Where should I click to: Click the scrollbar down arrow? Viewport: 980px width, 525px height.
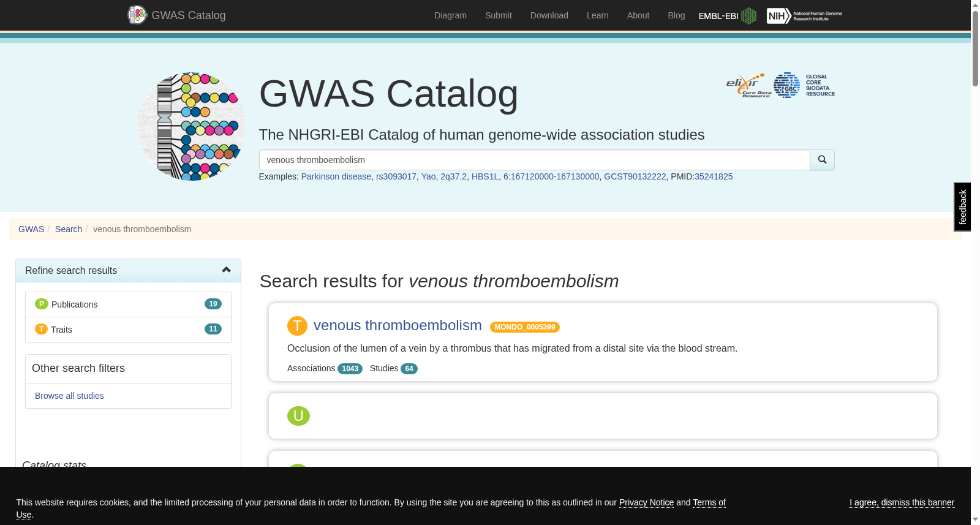click(x=975, y=519)
